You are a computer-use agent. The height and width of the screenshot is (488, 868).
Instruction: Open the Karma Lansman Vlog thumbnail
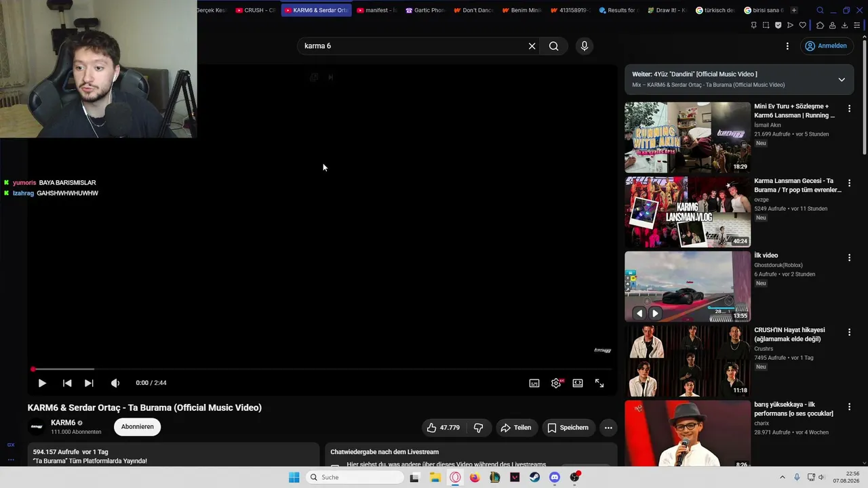point(688,212)
